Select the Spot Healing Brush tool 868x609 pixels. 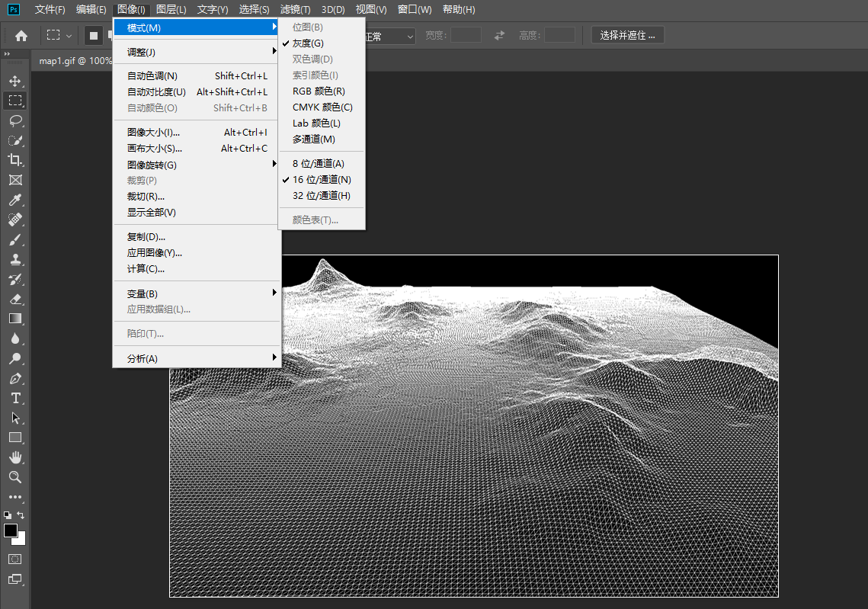[15, 220]
